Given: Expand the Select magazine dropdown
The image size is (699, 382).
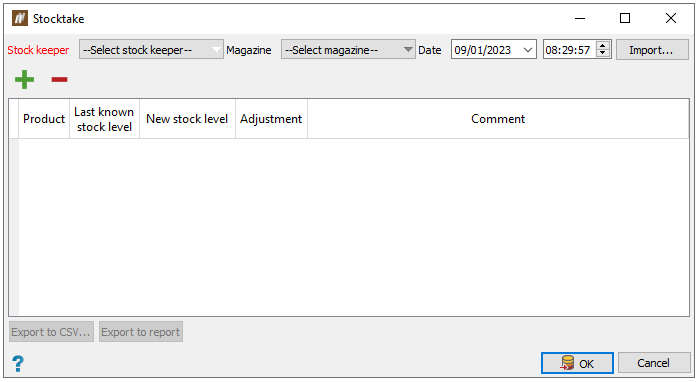Looking at the screenshot, I should tap(348, 49).
